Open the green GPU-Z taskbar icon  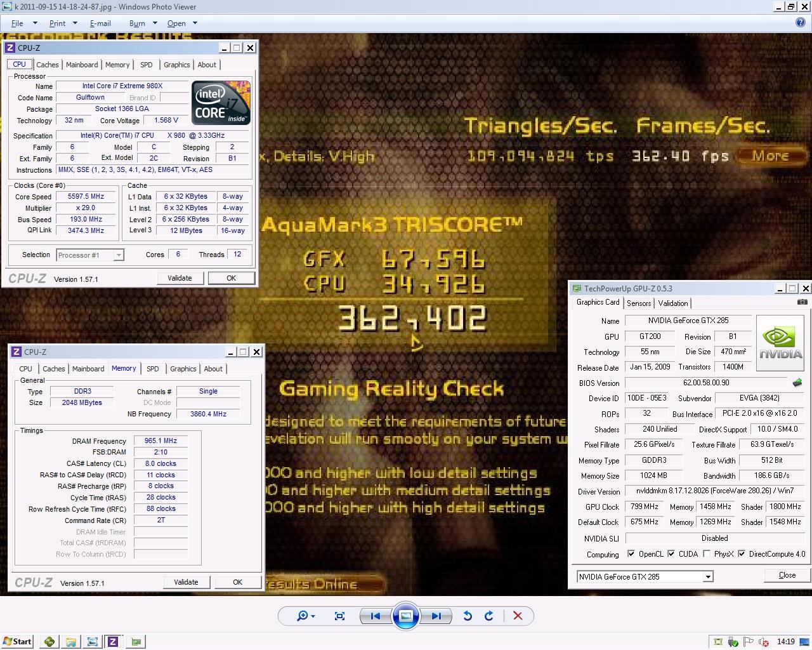pos(136,642)
